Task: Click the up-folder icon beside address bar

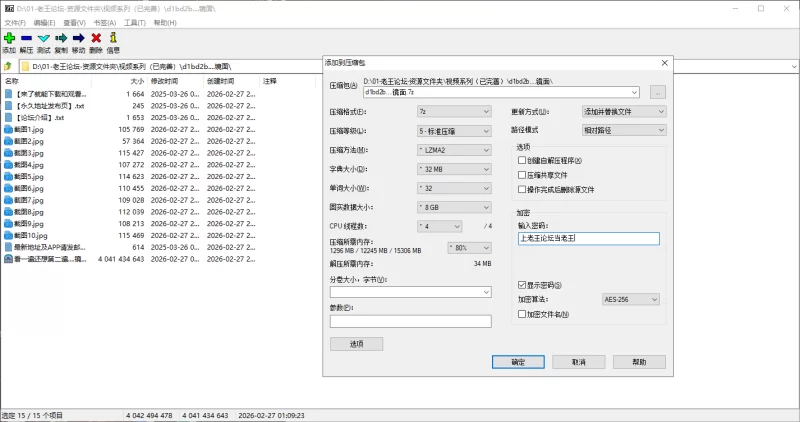Action: 8,66
